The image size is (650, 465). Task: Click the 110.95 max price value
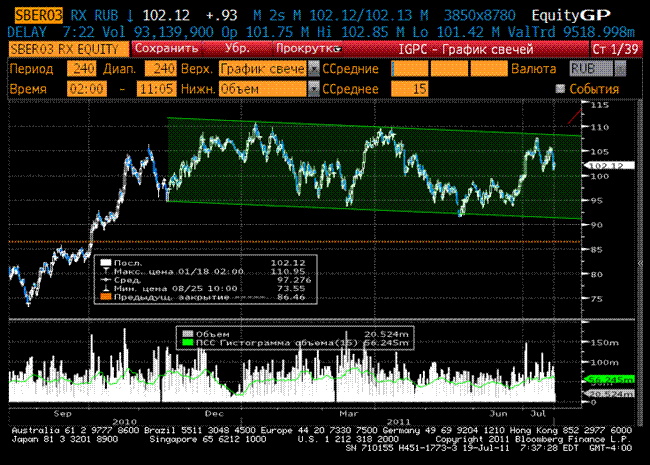click(288, 271)
